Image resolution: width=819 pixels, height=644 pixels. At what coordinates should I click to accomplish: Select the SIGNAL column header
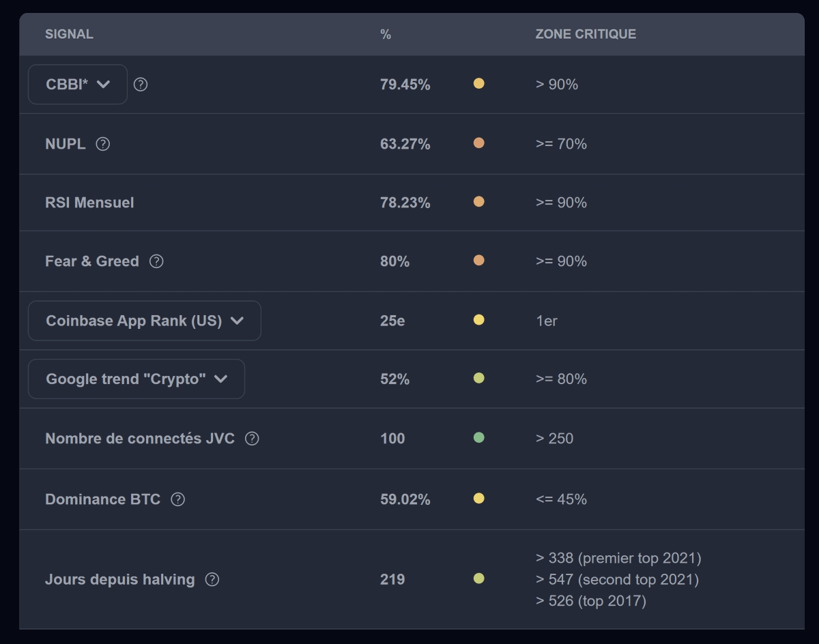point(69,34)
